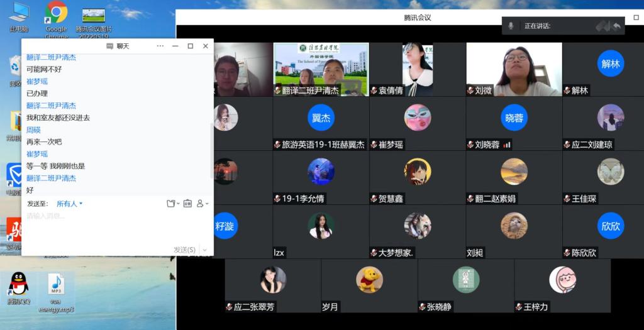Click the file send folder icon in chat
Viewport: 644px width, 330px height.
[170, 204]
